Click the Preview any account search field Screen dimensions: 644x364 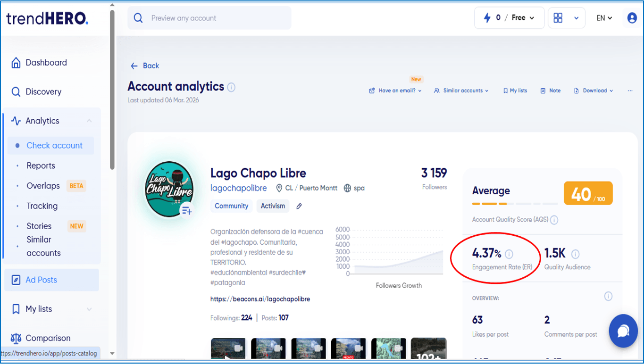pyautogui.click(x=209, y=18)
